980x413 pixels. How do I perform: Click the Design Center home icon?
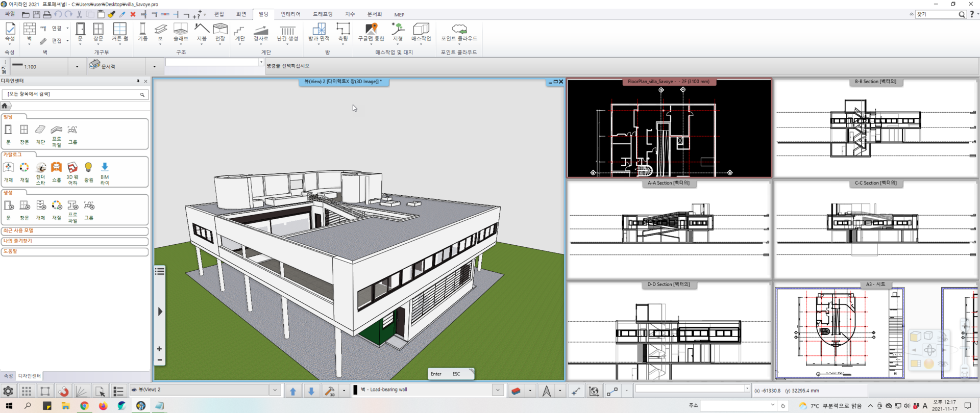coord(5,106)
